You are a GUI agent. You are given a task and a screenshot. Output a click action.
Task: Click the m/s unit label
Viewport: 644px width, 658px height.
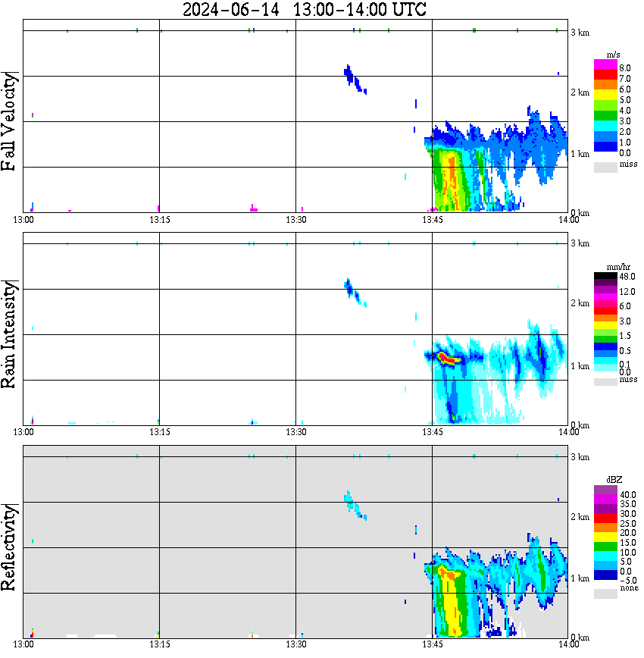pyautogui.click(x=613, y=55)
